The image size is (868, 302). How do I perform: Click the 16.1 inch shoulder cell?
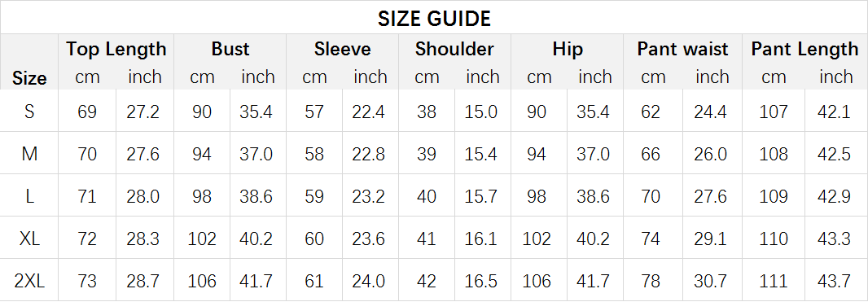(480, 239)
